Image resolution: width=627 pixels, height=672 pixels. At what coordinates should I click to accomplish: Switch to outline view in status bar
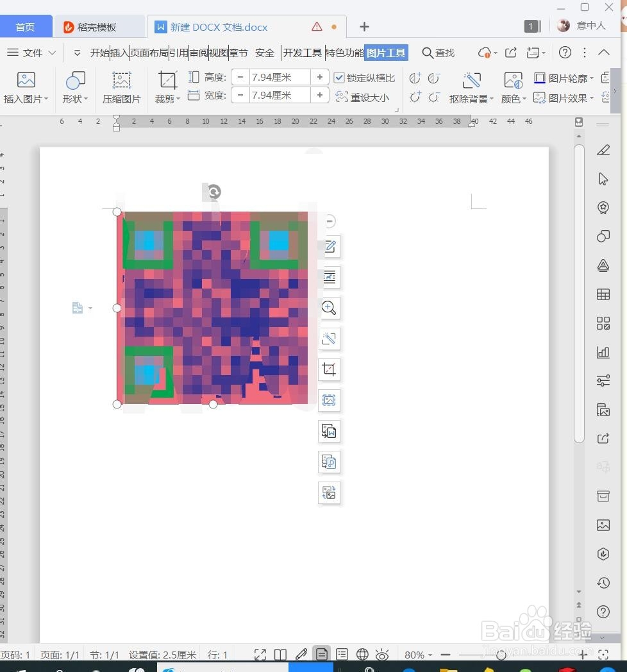click(x=342, y=654)
